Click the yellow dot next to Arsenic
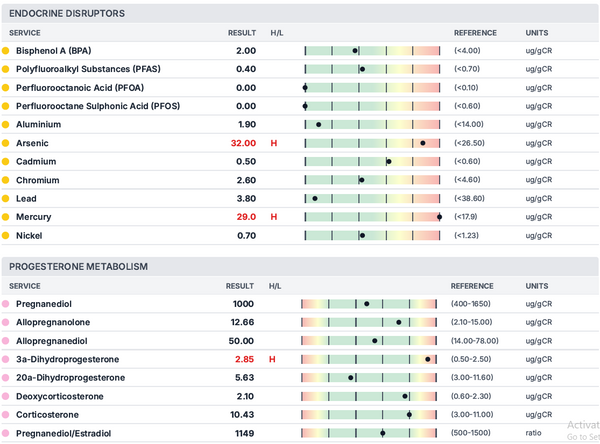600x444 pixels. point(6,143)
